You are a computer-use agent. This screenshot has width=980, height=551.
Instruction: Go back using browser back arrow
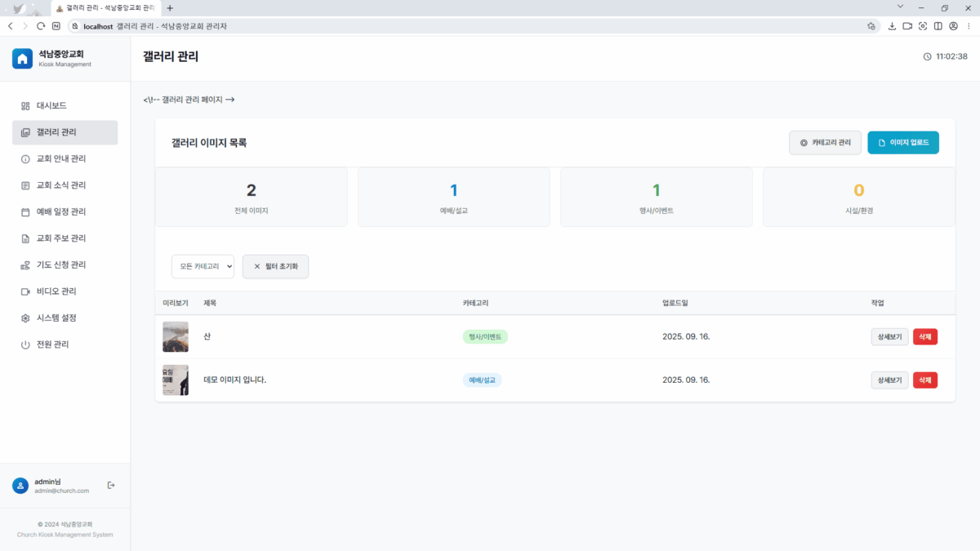[x=10, y=26]
